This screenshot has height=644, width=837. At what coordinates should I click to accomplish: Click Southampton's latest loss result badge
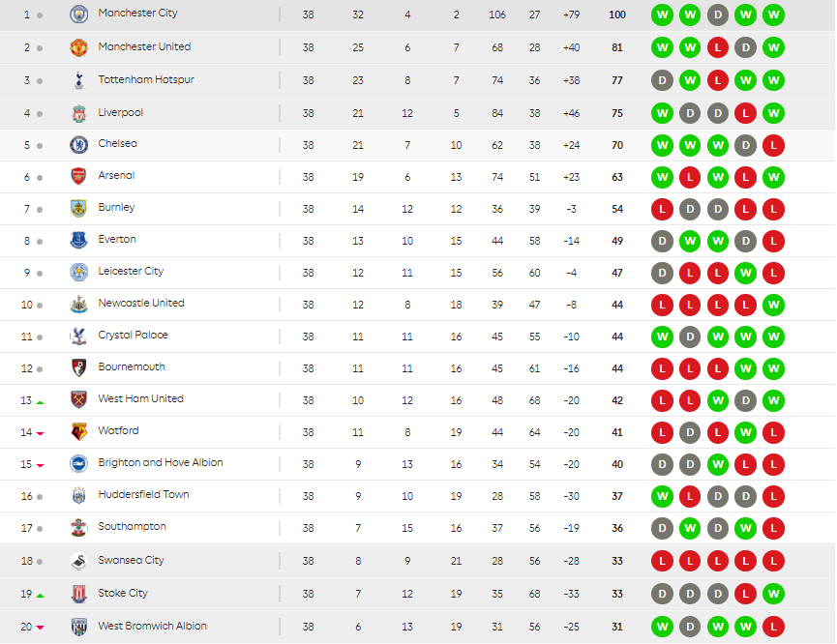point(773,528)
